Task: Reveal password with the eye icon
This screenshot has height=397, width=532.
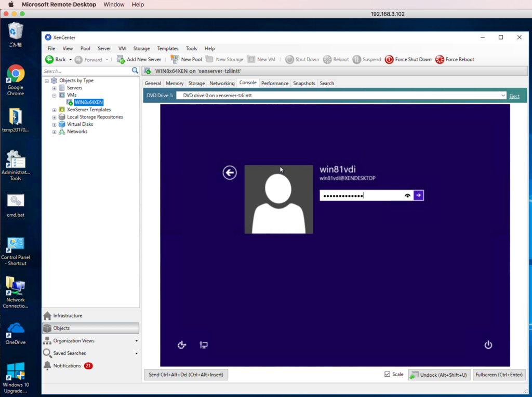Action: (407, 195)
